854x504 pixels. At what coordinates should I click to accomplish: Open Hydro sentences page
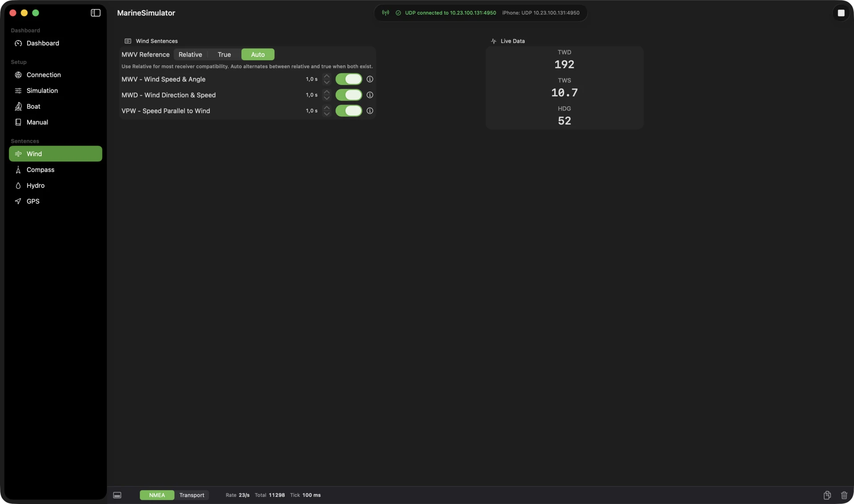pos(56,185)
